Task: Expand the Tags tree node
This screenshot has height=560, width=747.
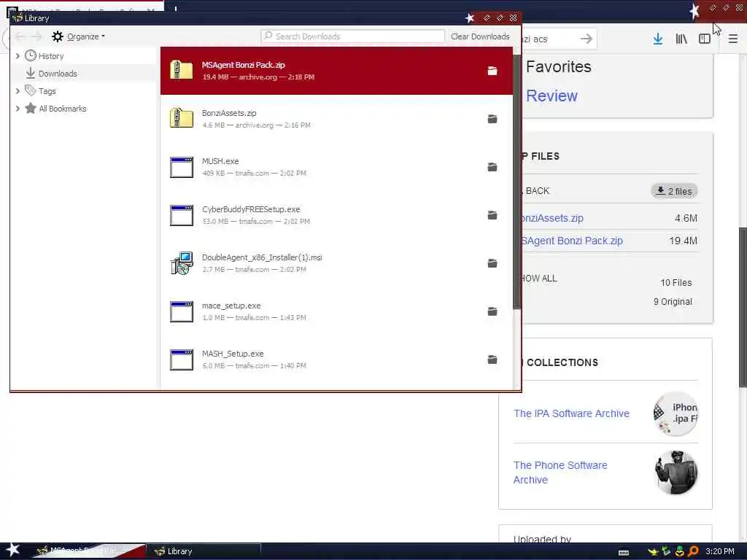Action: [x=18, y=91]
